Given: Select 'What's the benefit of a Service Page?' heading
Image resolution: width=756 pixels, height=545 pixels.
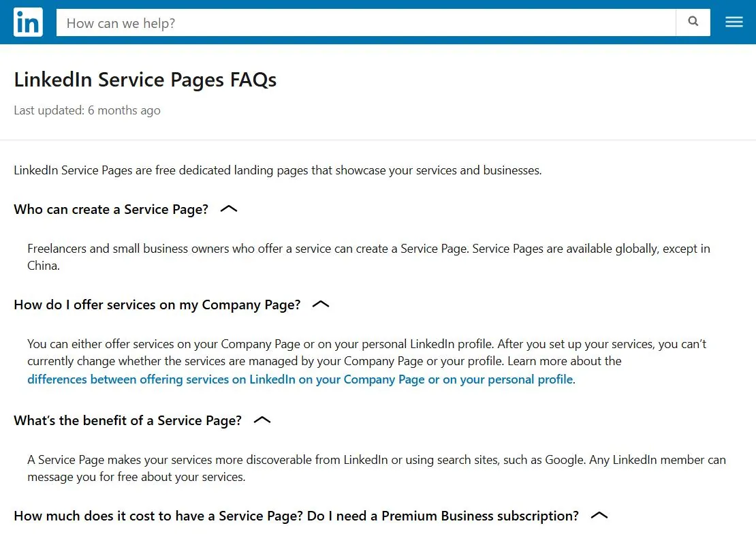Looking at the screenshot, I should click(128, 420).
